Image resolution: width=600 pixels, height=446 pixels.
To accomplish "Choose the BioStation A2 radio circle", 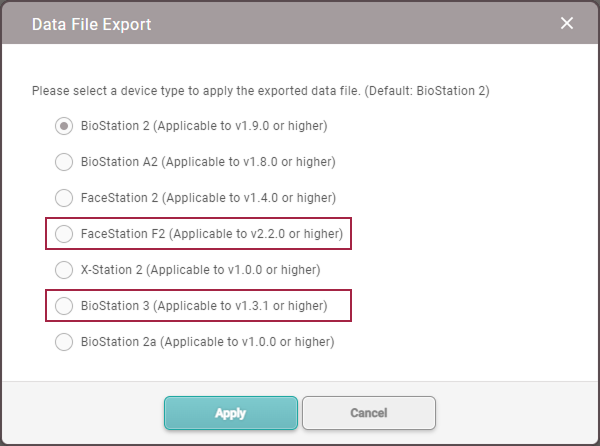I will (x=64, y=162).
